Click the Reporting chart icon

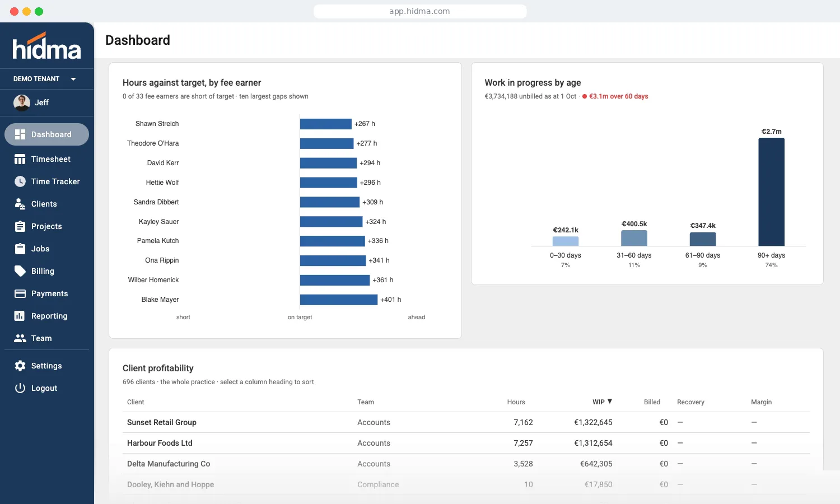click(20, 316)
